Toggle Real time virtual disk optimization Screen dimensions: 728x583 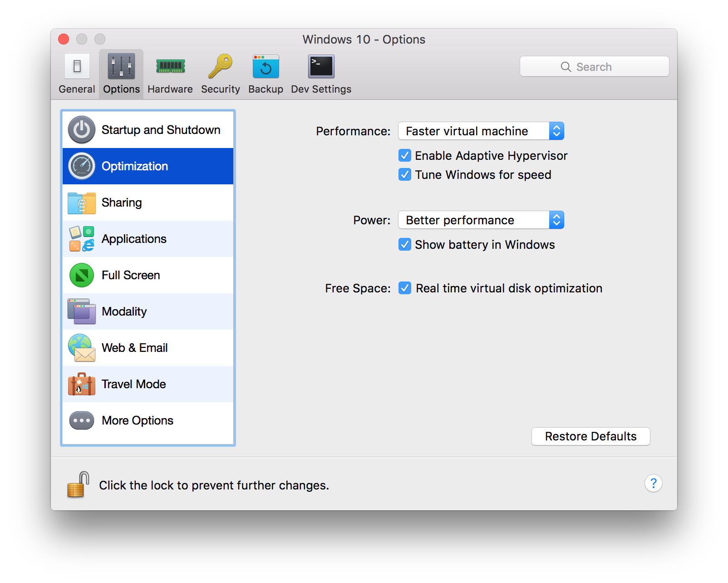click(405, 288)
